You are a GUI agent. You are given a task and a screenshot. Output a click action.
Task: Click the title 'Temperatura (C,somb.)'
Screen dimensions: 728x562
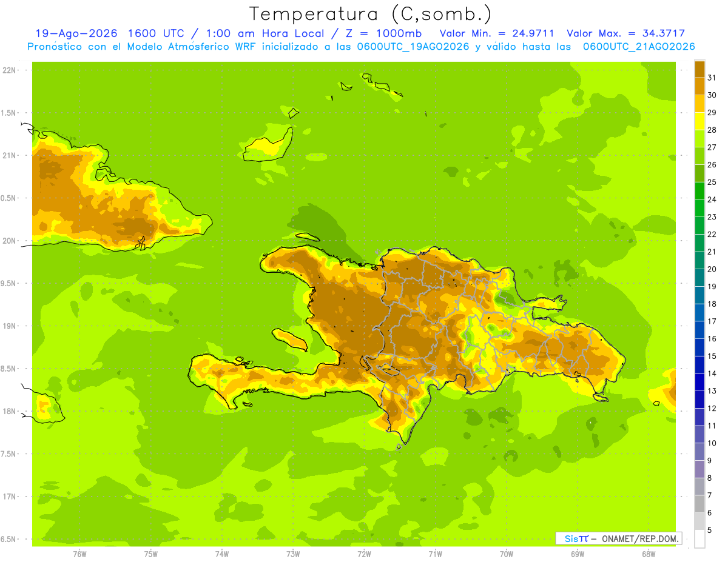pyautogui.click(x=370, y=14)
